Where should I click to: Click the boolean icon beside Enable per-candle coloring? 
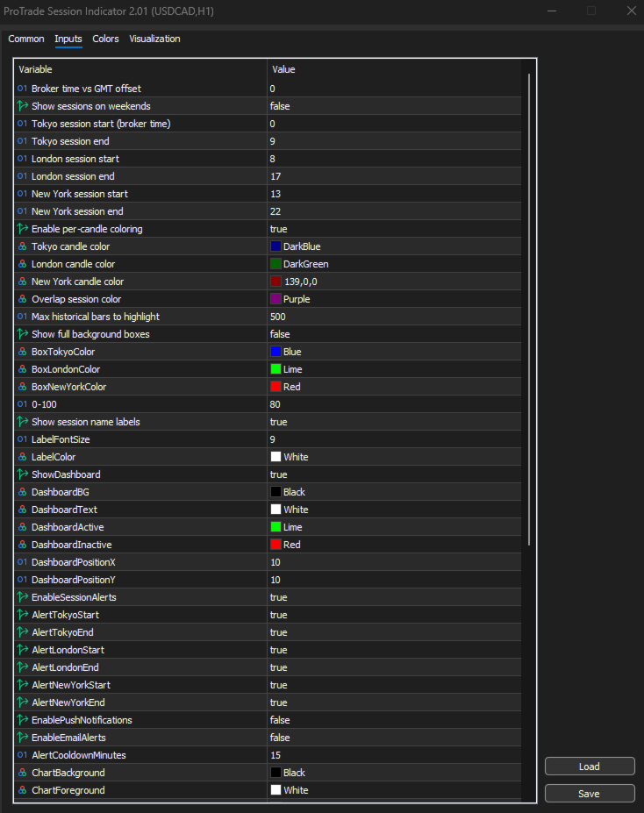[23, 229]
